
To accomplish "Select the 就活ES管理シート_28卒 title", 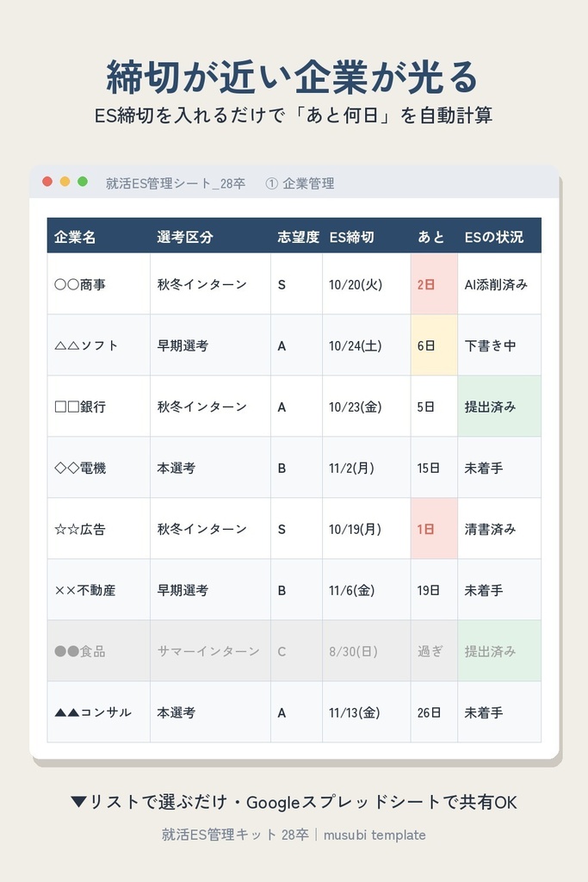I will tap(176, 183).
